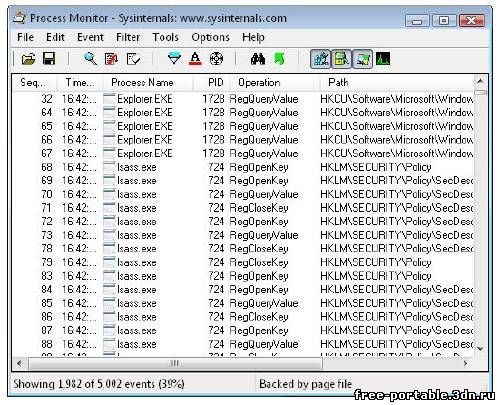Sort by the Seq column header

pos(35,83)
